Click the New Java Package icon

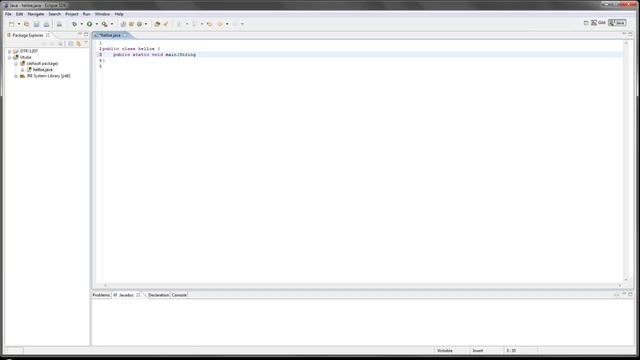point(131,24)
